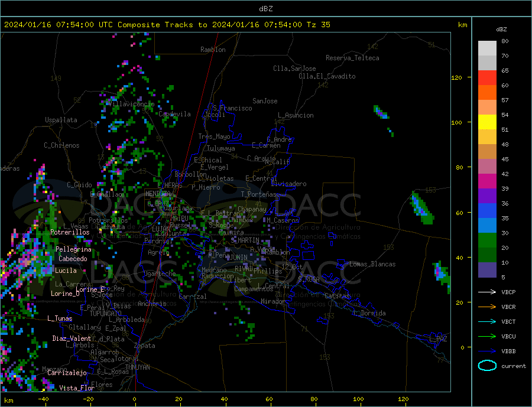
Task: Select the light grey 80 dBZ swatch
Action: (487, 48)
